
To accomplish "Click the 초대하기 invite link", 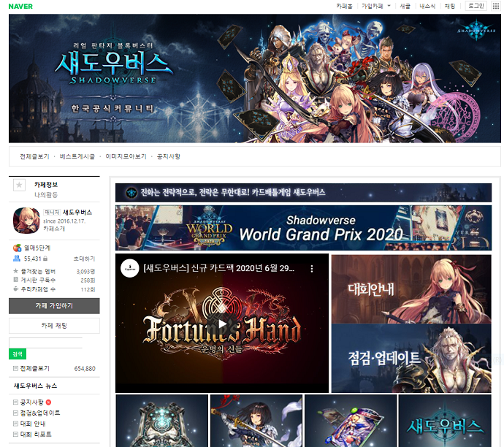I will click(x=84, y=259).
